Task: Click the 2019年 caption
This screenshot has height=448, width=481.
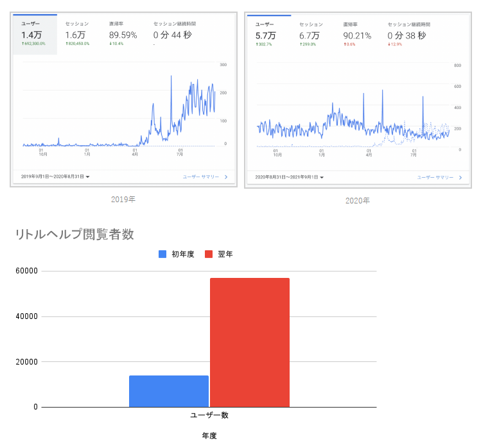Action: point(123,200)
